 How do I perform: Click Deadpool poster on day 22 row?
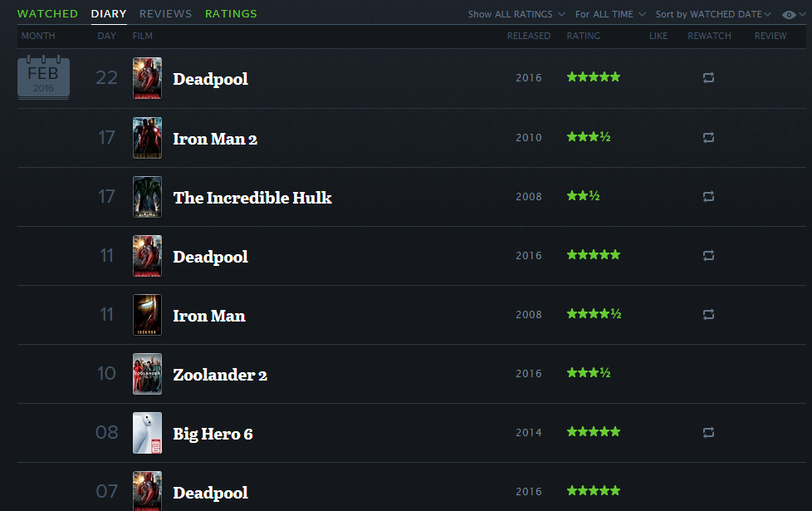tap(147, 78)
